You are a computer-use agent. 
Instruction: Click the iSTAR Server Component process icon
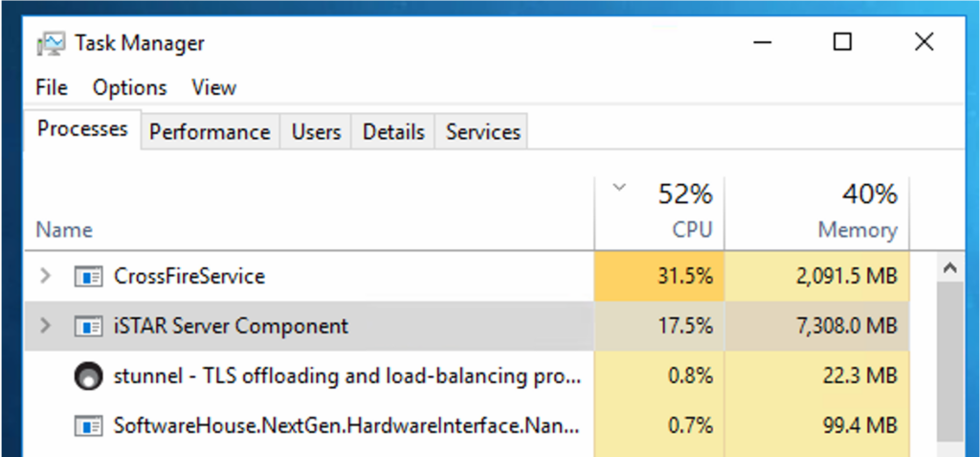[x=88, y=327]
